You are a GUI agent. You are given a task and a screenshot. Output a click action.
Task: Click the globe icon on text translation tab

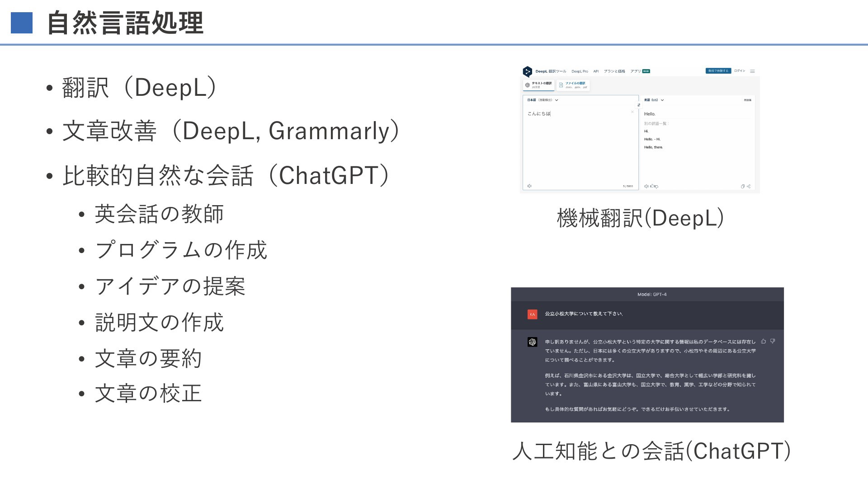pyautogui.click(x=527, y=85)
